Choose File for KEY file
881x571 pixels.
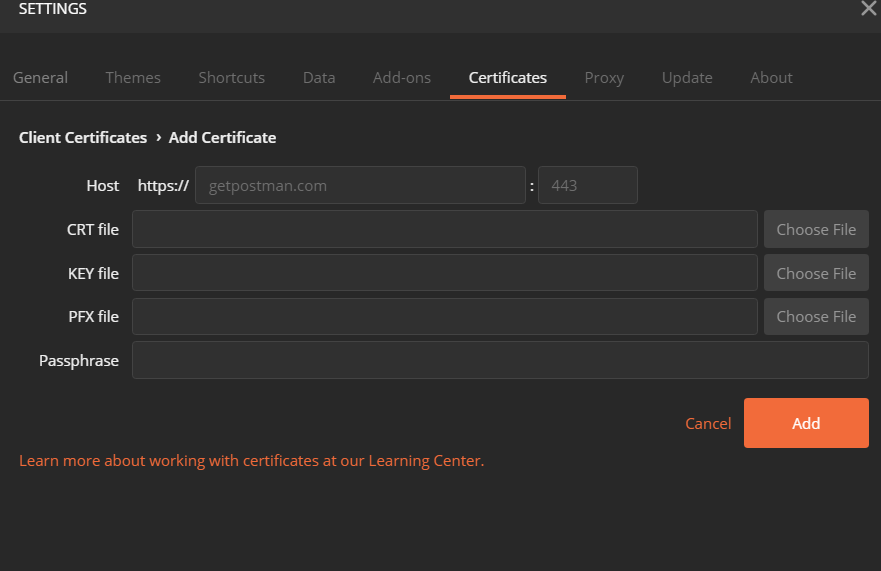pyautogui.click(x=816, y=273)
